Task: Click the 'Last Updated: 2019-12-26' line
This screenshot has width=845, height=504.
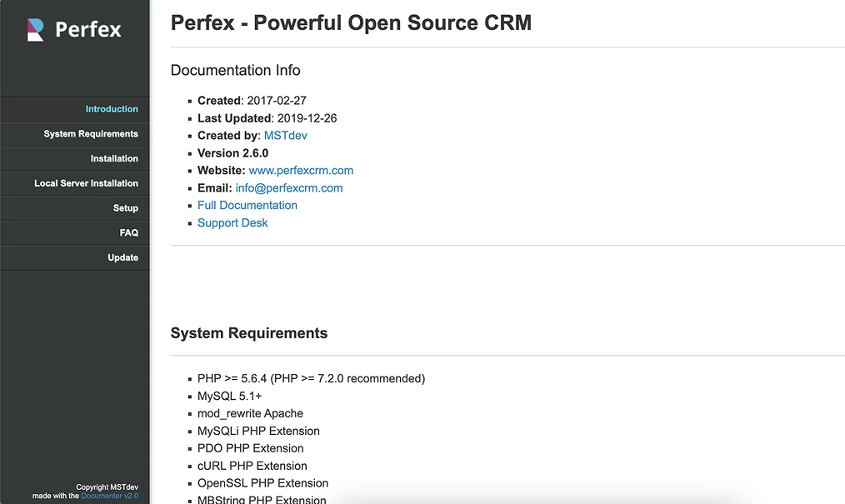Action: point(267,118)
